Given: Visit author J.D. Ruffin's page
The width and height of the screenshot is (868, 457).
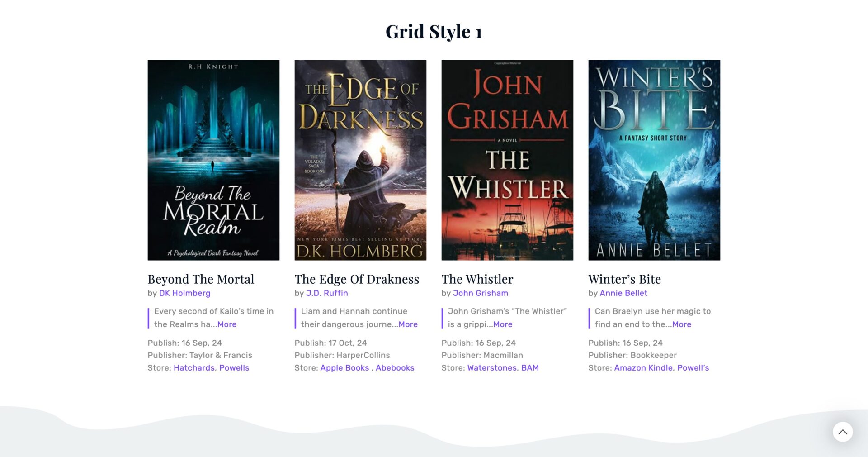Looking at the screenshot, I should [x=327, y=293].
